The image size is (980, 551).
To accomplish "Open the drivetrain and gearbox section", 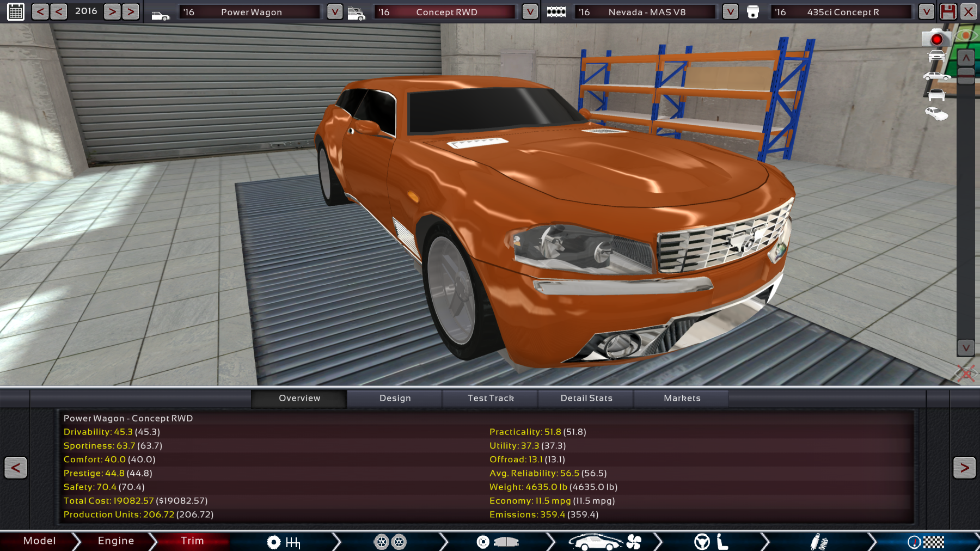I will coord(284,542).
